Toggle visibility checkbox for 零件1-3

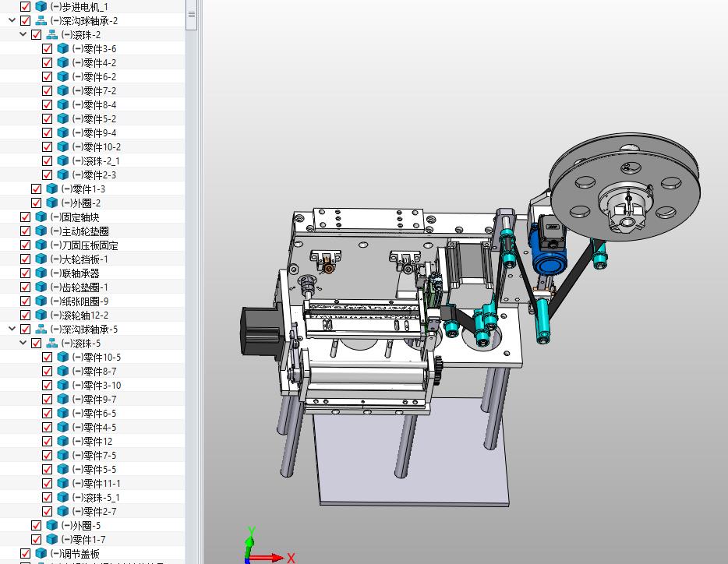tap(36, 189)
